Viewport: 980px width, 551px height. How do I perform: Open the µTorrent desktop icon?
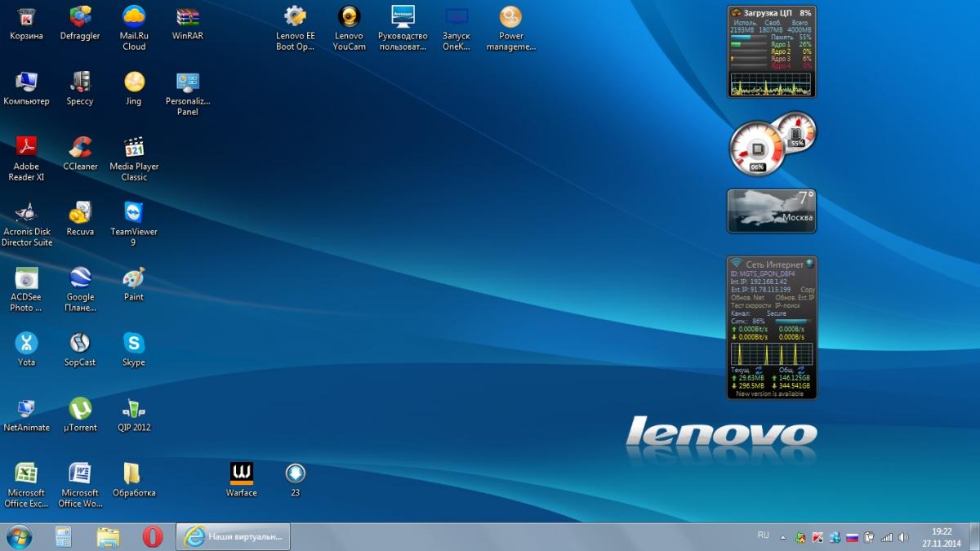pos(80,409)
